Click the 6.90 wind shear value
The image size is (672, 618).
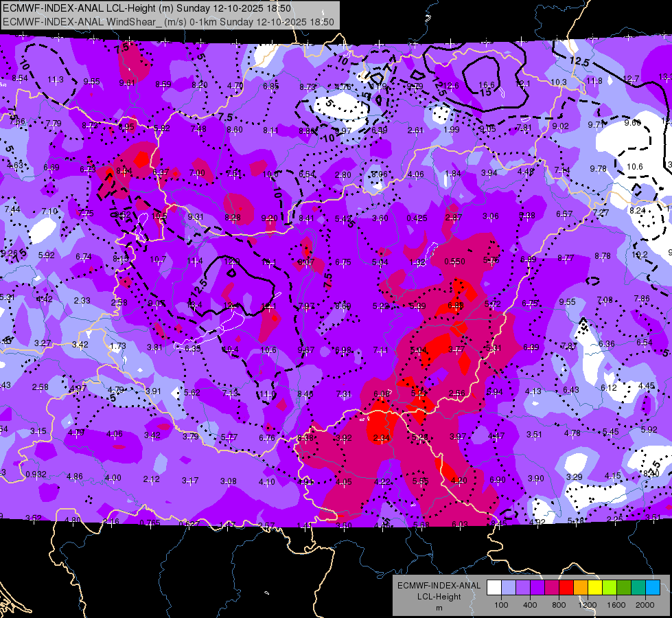pos(497,479)
